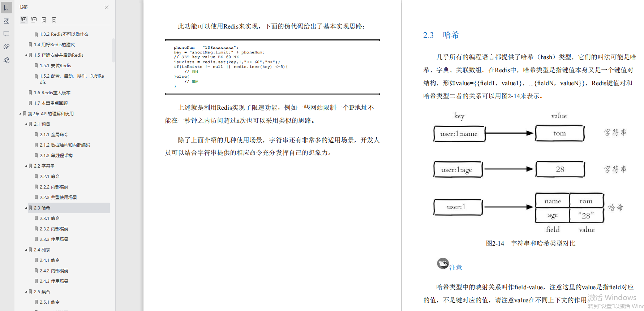Open bookmark 1.5 正确安装并启动Redis
This screenshot has height=311, width=644.
pyautogui.click(x=59, y=55)
